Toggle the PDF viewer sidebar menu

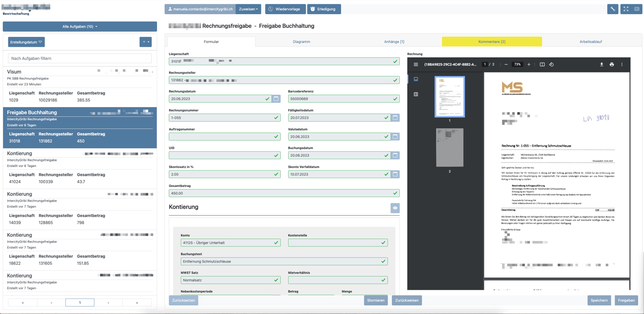coord(416,64)
